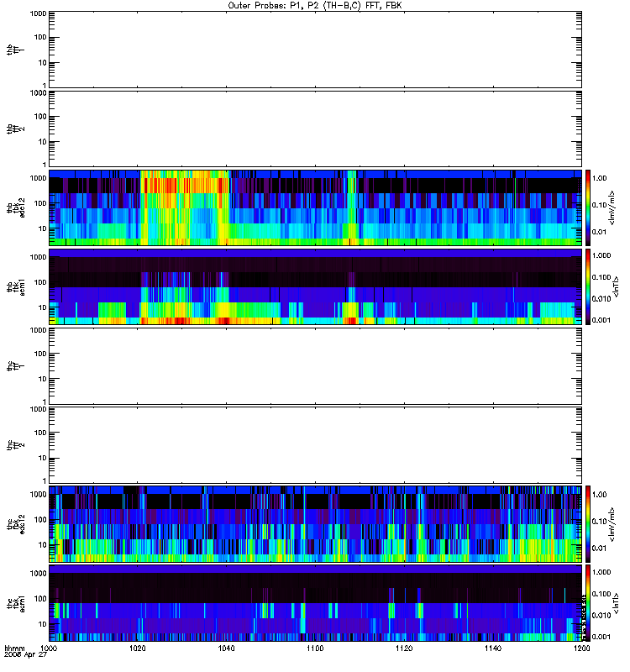Click the "hhmm" time-axis unit label

[14, 648]
